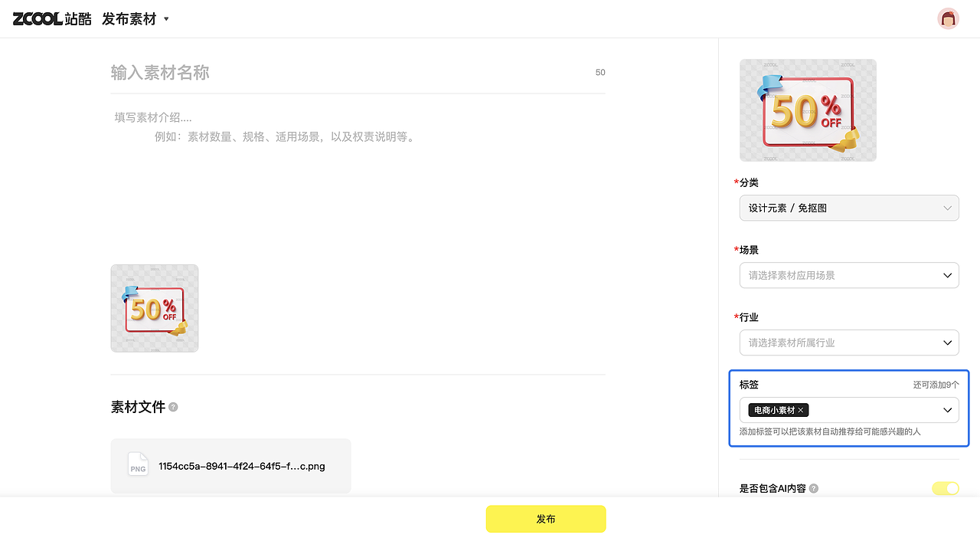Image resolution: width=980 pixels, height=541 pixels.
Task: Remove the 电商小素材 tag
Action: pos(801,411)
